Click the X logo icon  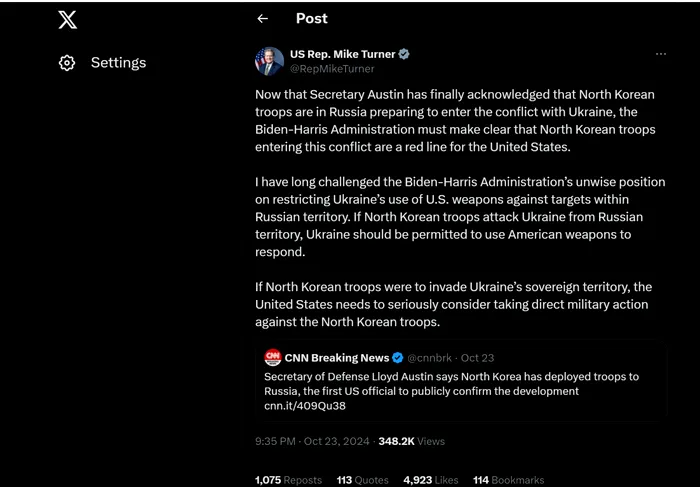tap(67, 20)
